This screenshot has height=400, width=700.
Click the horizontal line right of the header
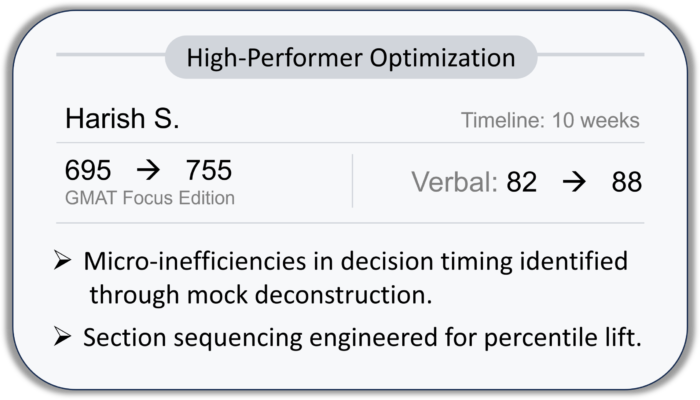590,55
